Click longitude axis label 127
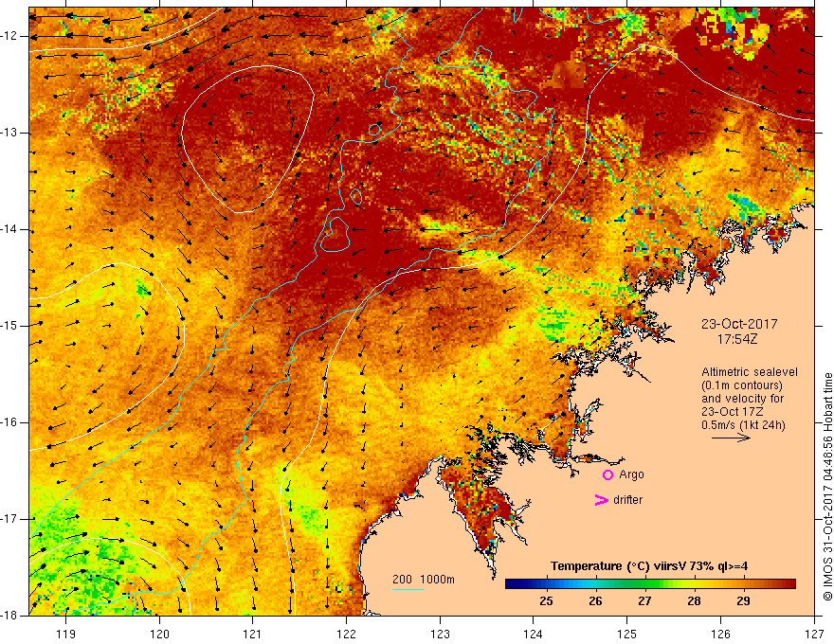This screenshot has height=644, width=834. tap(814, 634)
